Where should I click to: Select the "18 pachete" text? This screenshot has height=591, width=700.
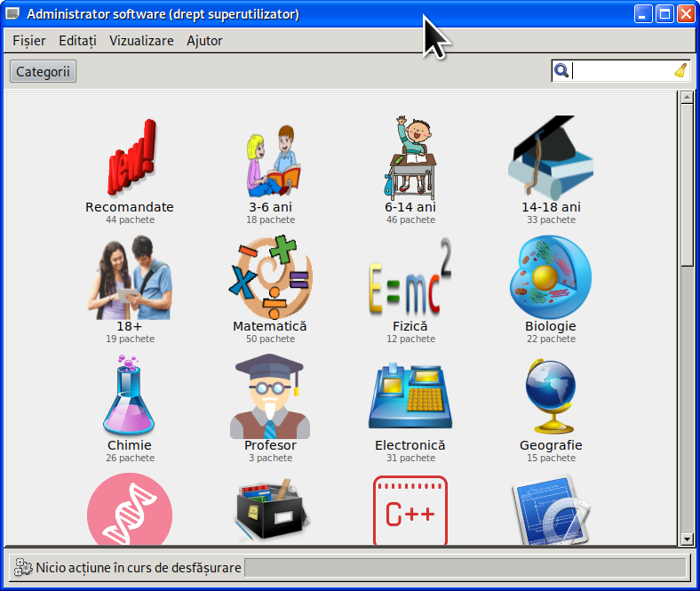coord(271,220)
